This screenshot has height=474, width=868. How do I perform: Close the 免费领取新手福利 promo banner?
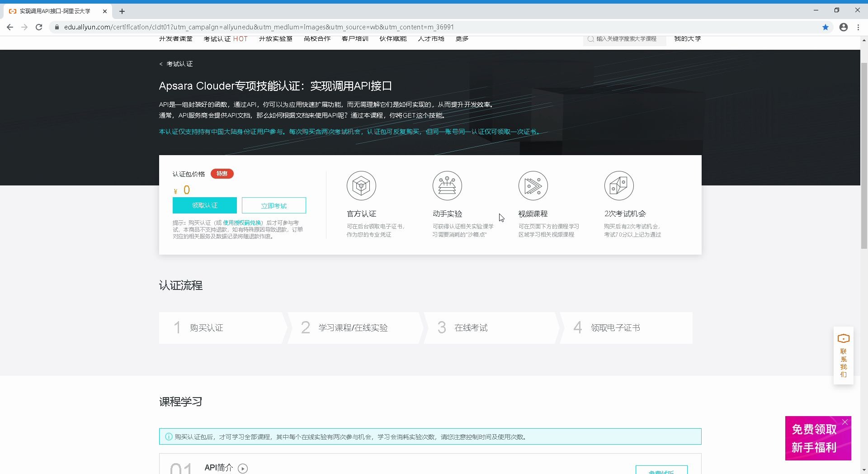[x=845, y=422]
